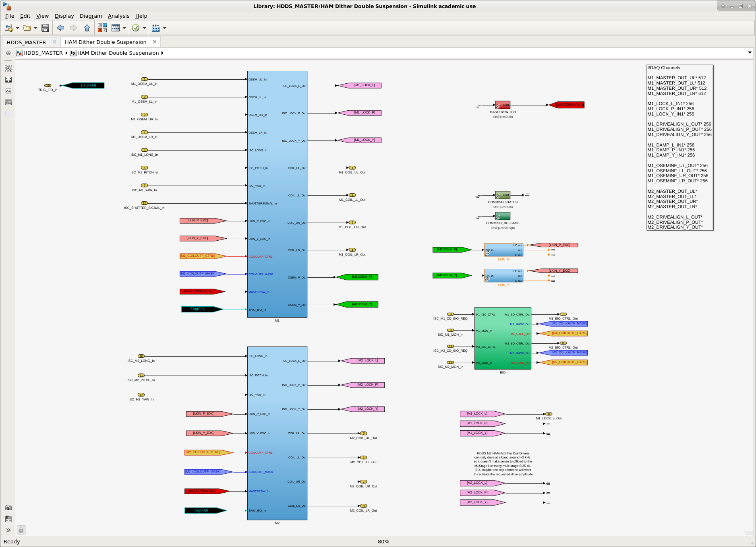Select the LKIN_Y lock-in block

pyautogui.click(x=503, y=276)
